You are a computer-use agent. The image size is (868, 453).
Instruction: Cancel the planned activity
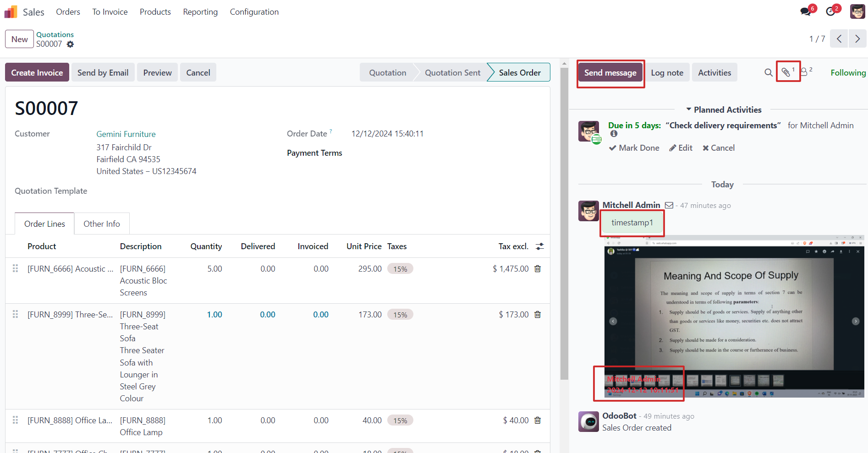[x=719, y=148]
